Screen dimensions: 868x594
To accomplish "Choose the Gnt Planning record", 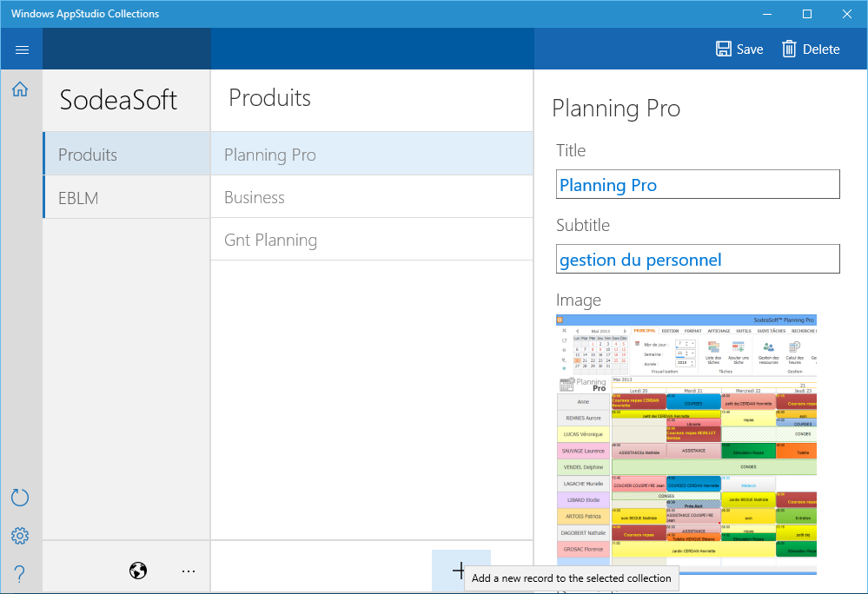I will [372, 240].
